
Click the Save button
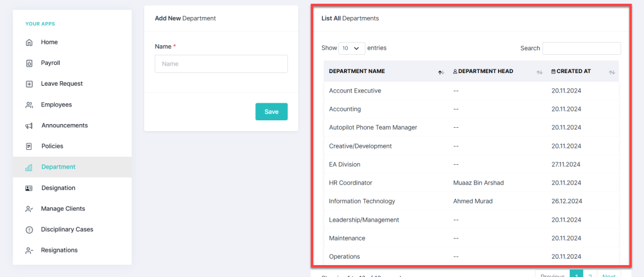click(x=272, y=112)
